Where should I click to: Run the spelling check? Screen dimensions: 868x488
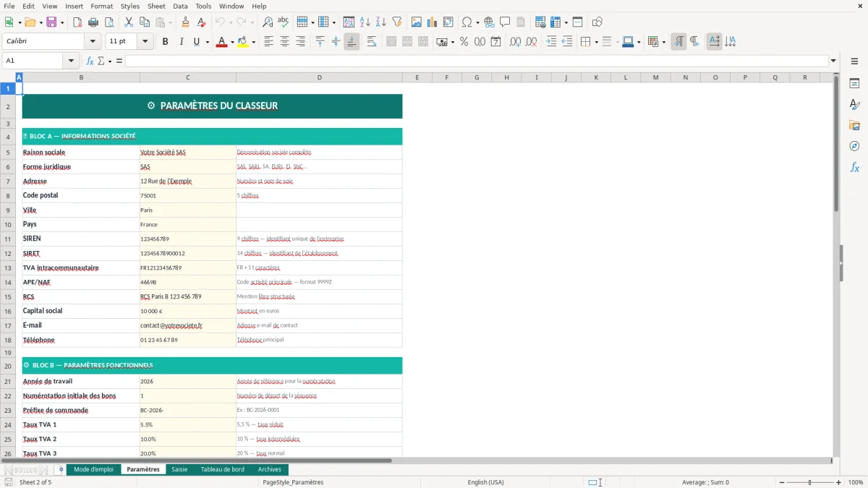click(x=284, y=22)
